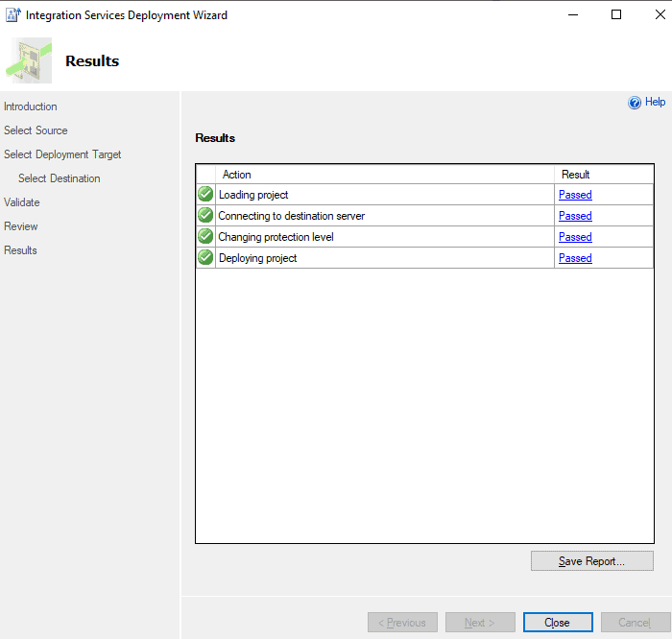Go to the Select Source step
This screenshot has width=672, height=639.
[x=36, y=130]
